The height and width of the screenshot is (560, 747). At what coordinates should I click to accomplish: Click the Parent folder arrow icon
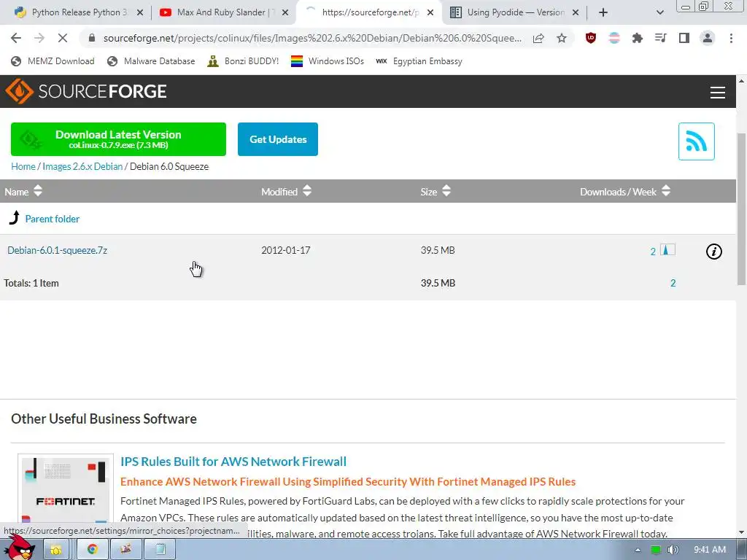pos(15,217)
